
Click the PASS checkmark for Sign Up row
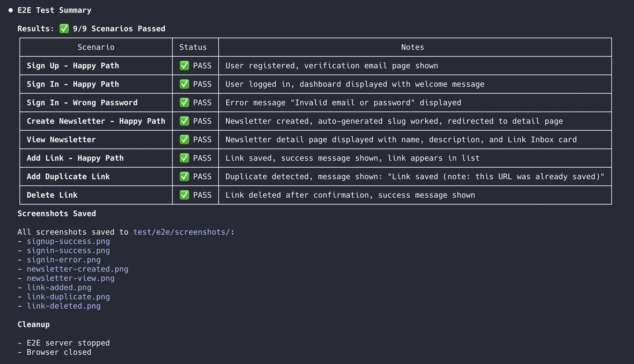[x=184, y=66]
